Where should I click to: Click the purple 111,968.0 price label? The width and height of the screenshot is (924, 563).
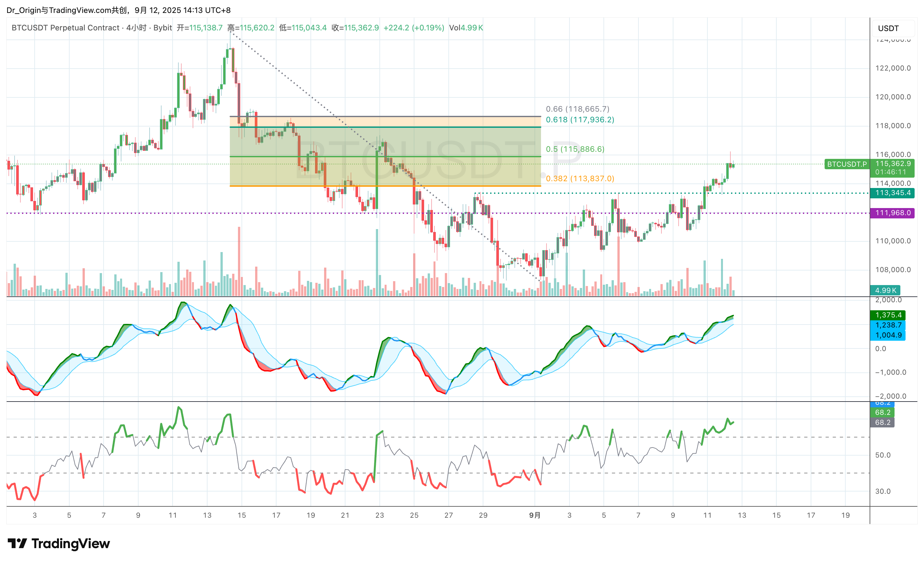point(893,213)
